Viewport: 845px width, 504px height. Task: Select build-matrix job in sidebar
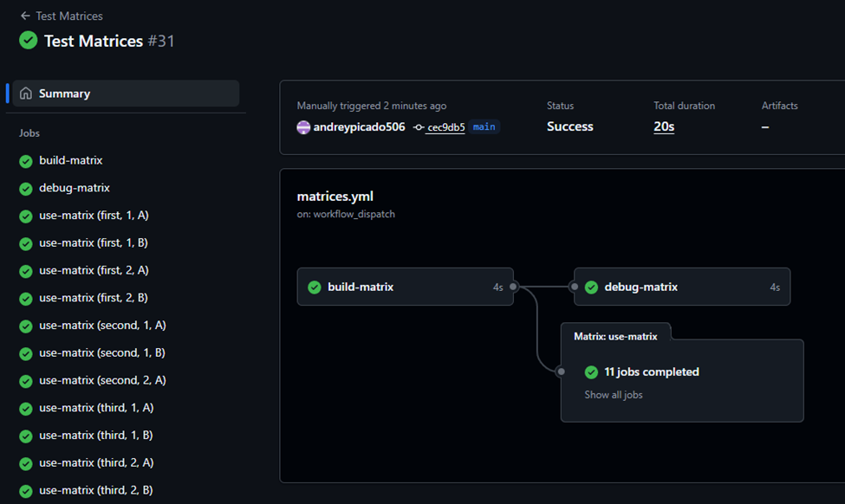point(71,160)
